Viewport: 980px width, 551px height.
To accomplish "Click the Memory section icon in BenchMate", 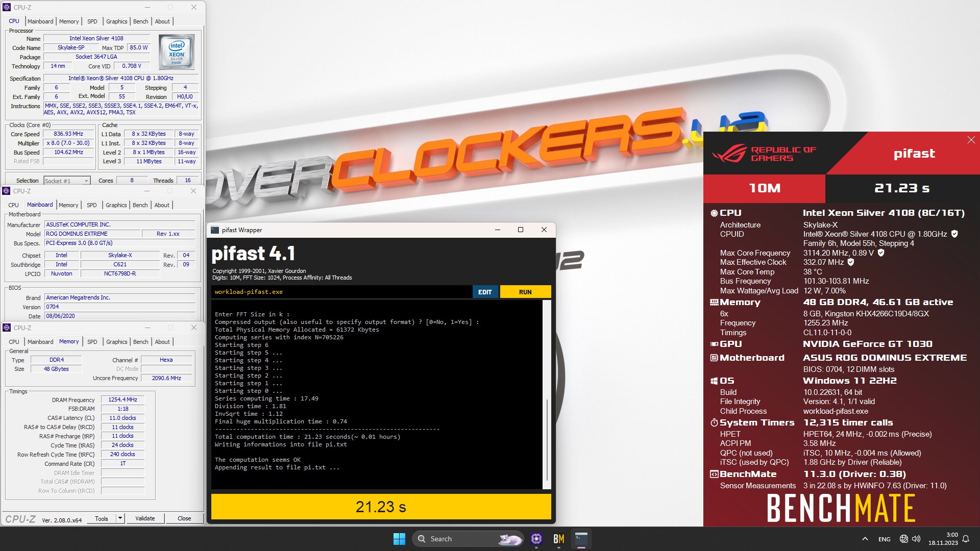I will coord(714,303).
